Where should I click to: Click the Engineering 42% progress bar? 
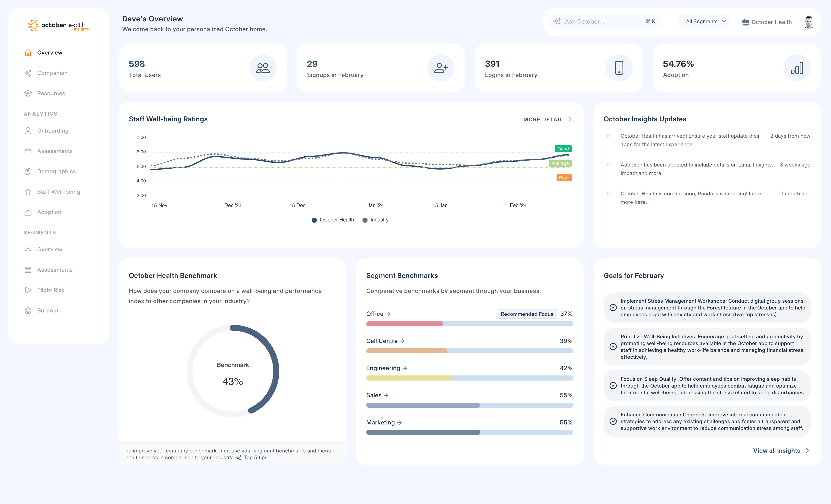[469, 378]
